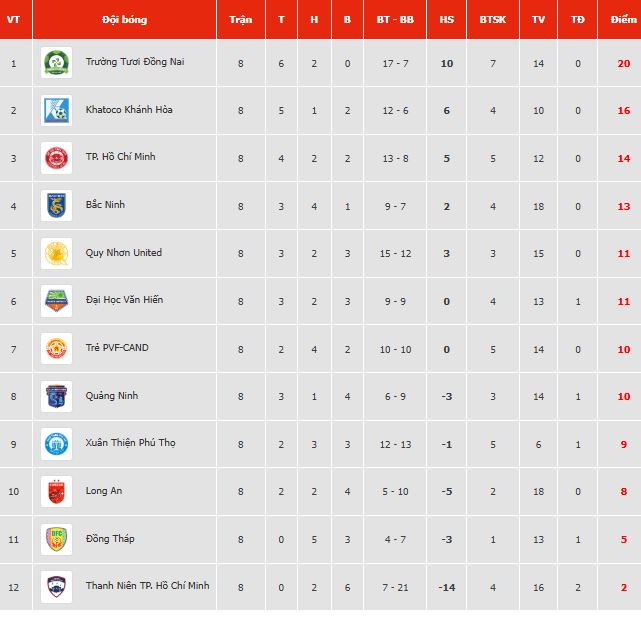Screen dimensions: 641x618
Task: Click the Bắc Ninh team logo
Action: 56,205
